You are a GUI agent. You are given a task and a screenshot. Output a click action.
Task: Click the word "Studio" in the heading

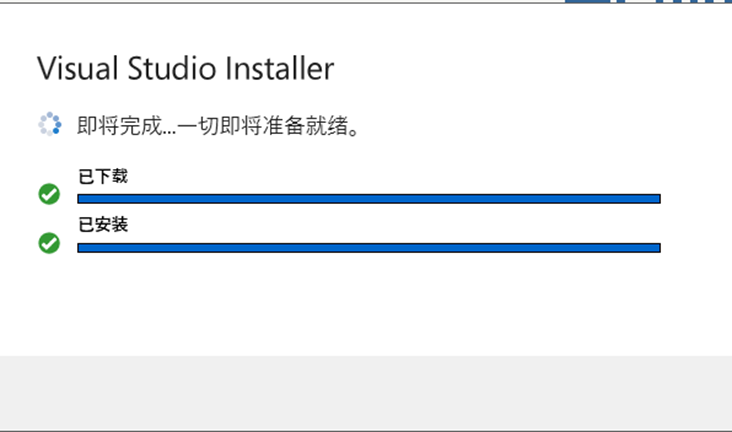[x=172, y=68]
